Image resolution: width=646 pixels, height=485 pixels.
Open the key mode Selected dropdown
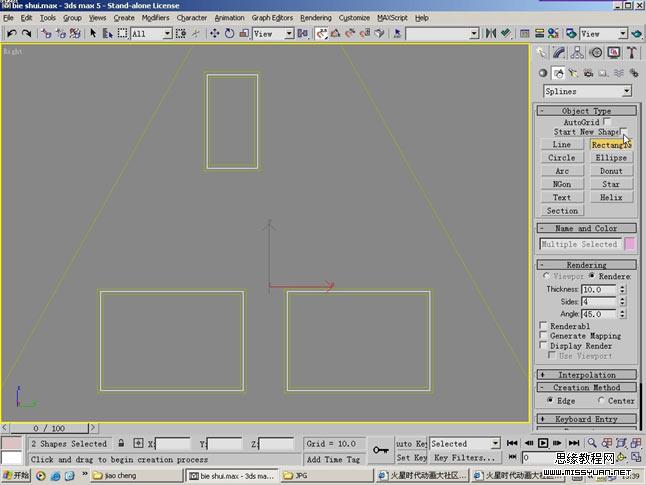point(465,444)
